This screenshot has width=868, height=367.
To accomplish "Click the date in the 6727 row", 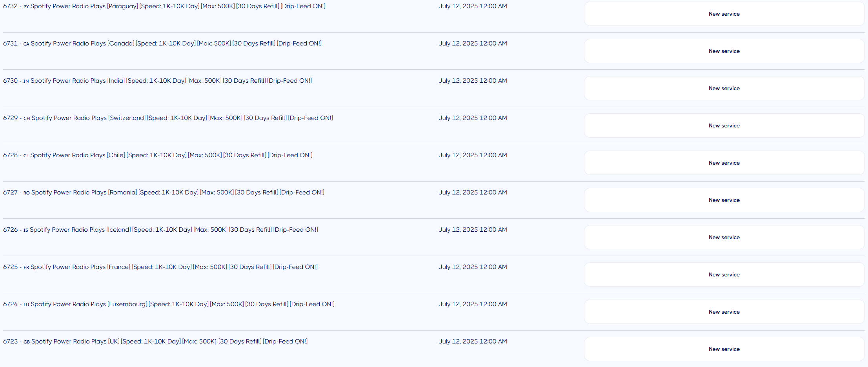I will pos(473,193).
